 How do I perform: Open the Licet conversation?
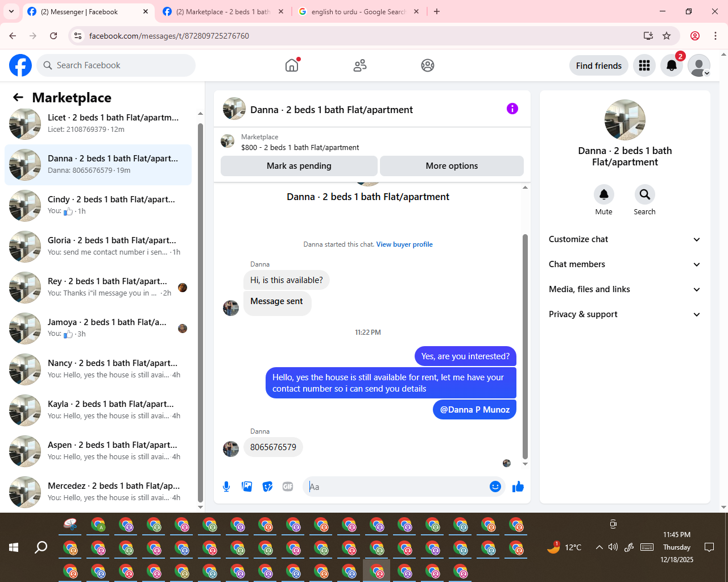click(x=98, y=124)
